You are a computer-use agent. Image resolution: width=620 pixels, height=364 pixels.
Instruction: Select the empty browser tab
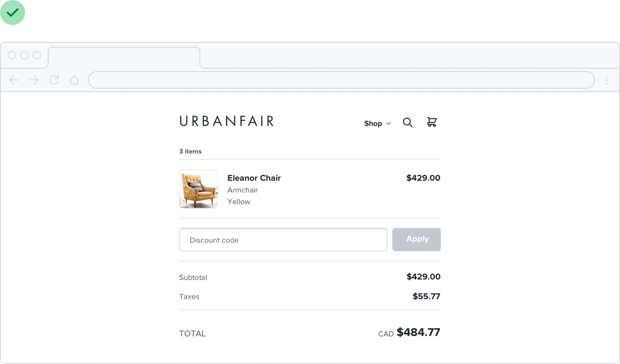[124, 58]
